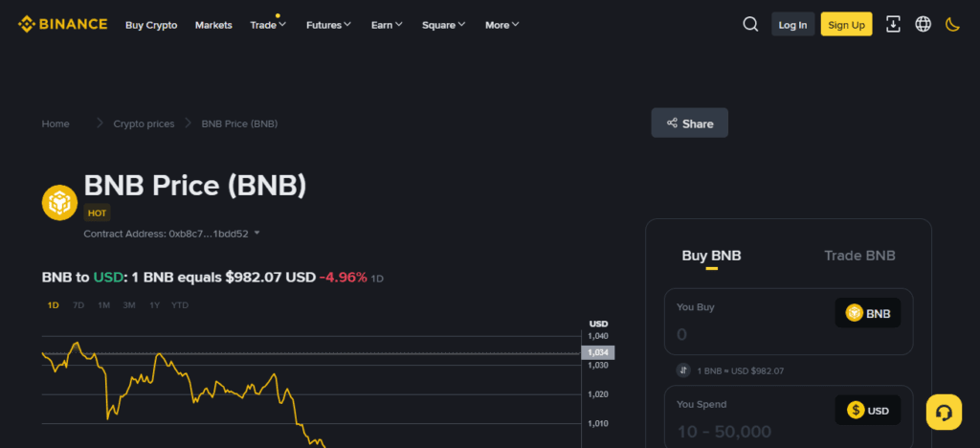Screen dimensions: 980x448
Task: Expand the contract address dropdown arrow
Action: (x=257, y=233)
